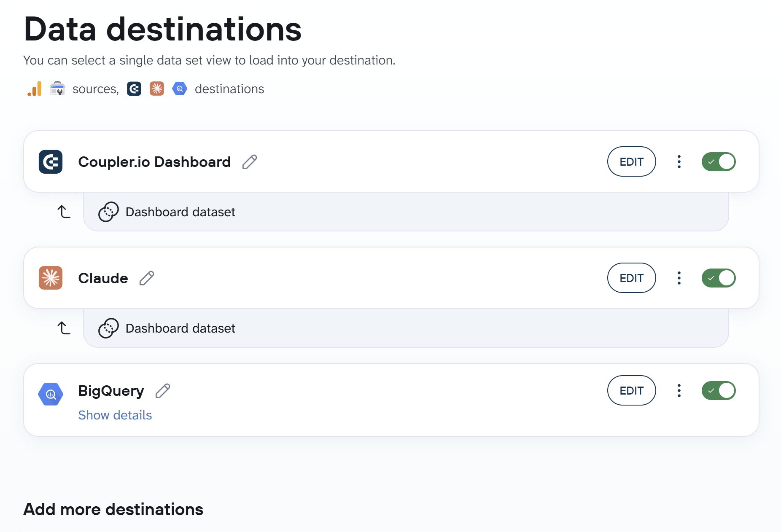Click the Coupler.io Dashboard title
This screenshot has height=532, width=781.
click(x=154, y=162)
